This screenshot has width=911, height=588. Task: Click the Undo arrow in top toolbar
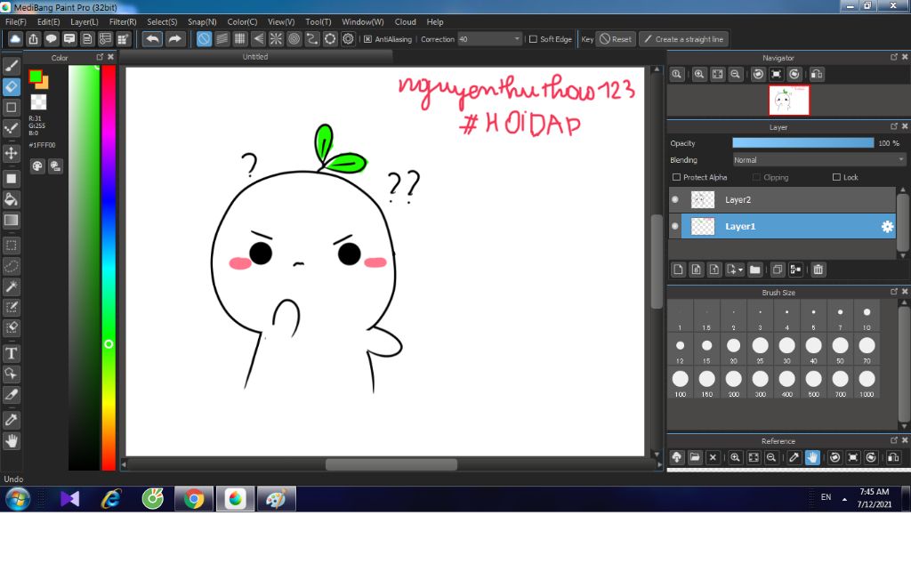152,39
